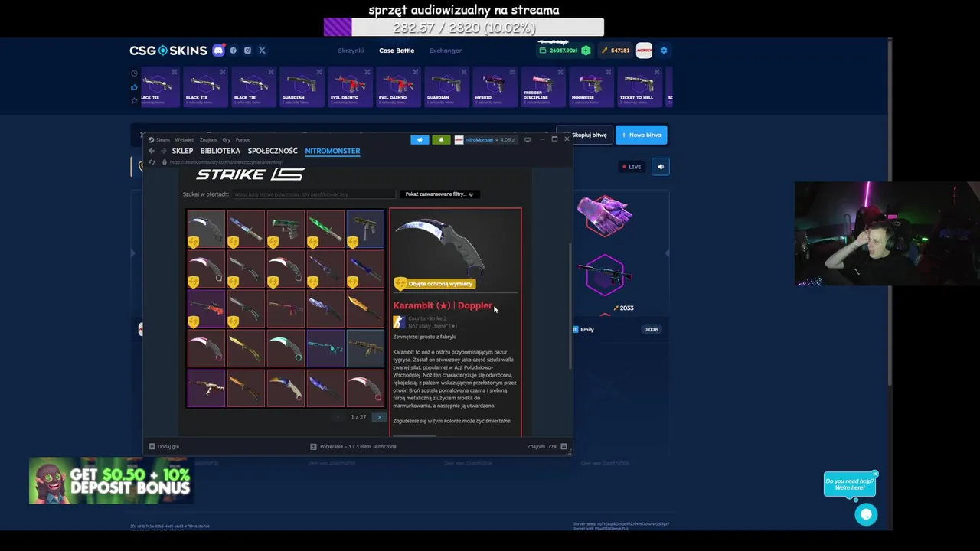Open the NITROMONSTER profile tab
The image size is (980, 551).
coord(332,151)
